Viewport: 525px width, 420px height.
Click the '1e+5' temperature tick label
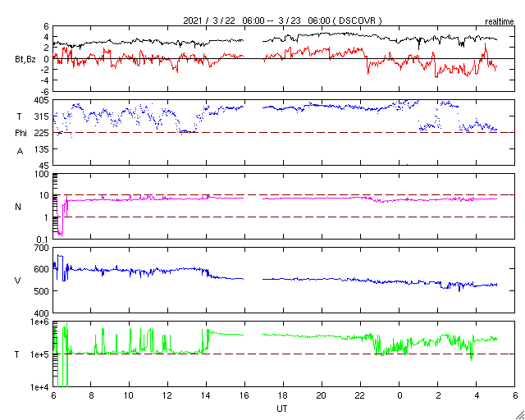39,354
